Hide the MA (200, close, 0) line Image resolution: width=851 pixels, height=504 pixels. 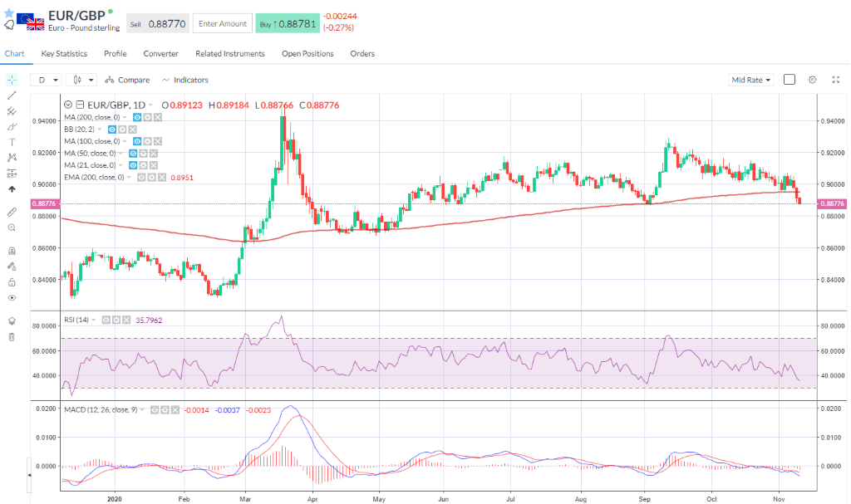(x=137, y=117)
